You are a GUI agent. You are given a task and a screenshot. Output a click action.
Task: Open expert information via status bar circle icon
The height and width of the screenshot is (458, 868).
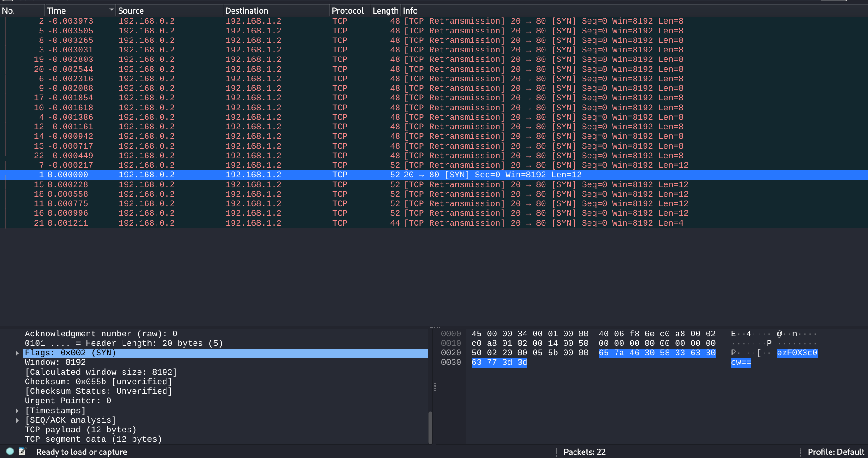coord(10,451)
